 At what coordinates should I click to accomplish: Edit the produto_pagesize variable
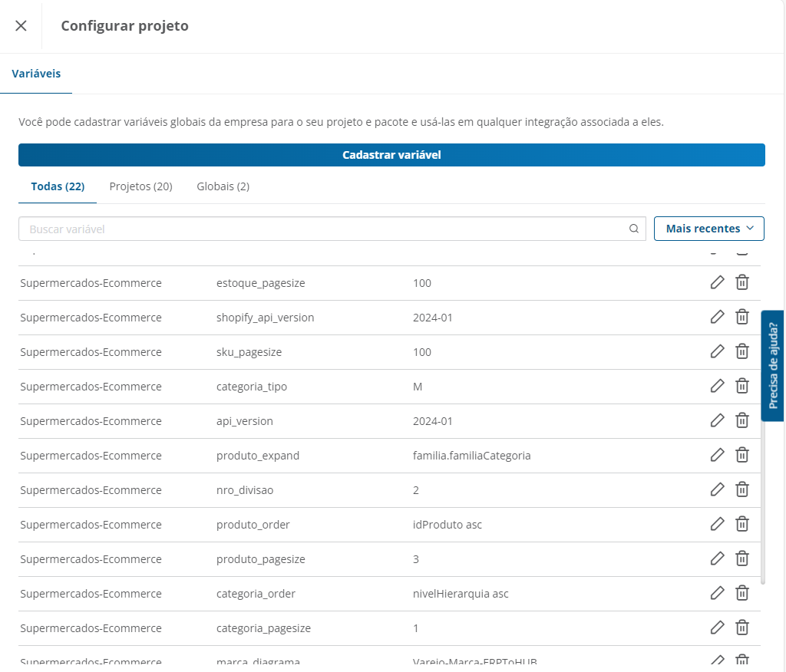coord(717,558)
